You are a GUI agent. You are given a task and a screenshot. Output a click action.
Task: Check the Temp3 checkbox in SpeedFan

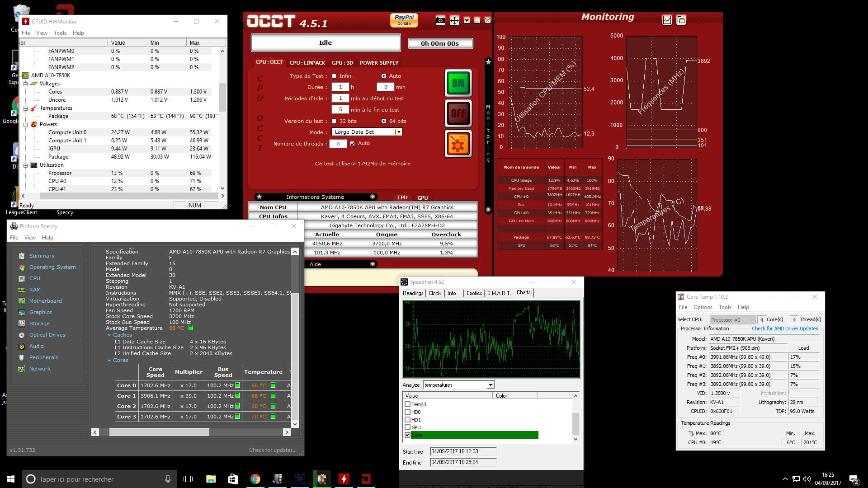click(408, 404)
